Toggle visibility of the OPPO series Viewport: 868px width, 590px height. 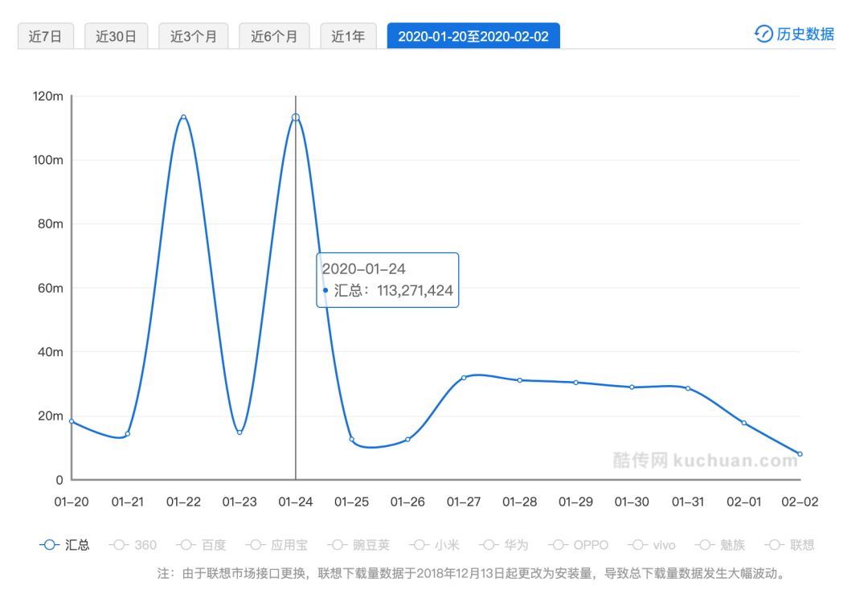point(557,544)
